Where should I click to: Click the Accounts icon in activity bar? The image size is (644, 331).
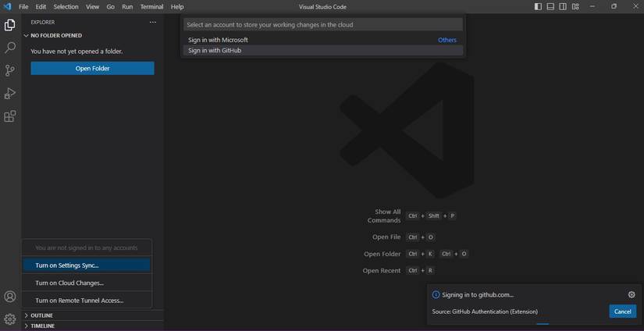tap(10, 297)
